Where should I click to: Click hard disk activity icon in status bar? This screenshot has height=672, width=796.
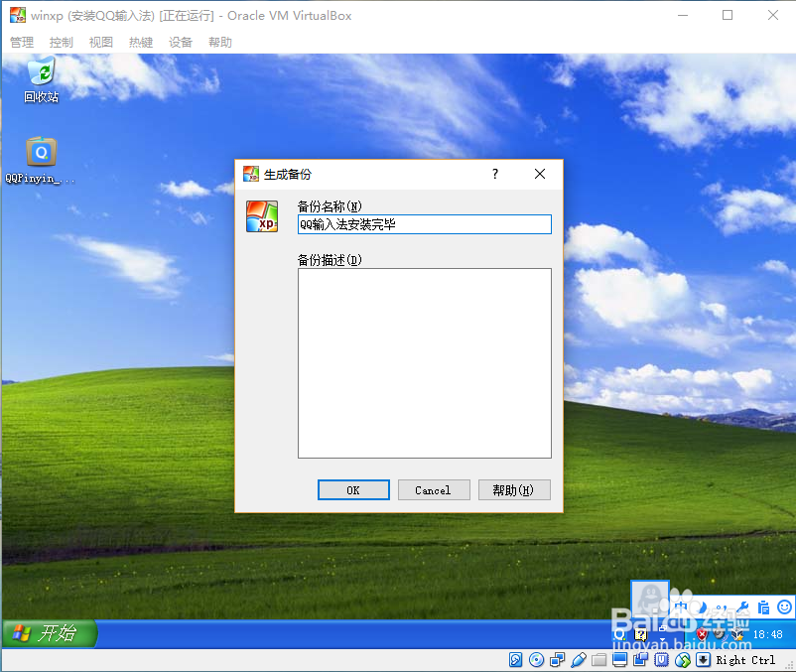514,660
